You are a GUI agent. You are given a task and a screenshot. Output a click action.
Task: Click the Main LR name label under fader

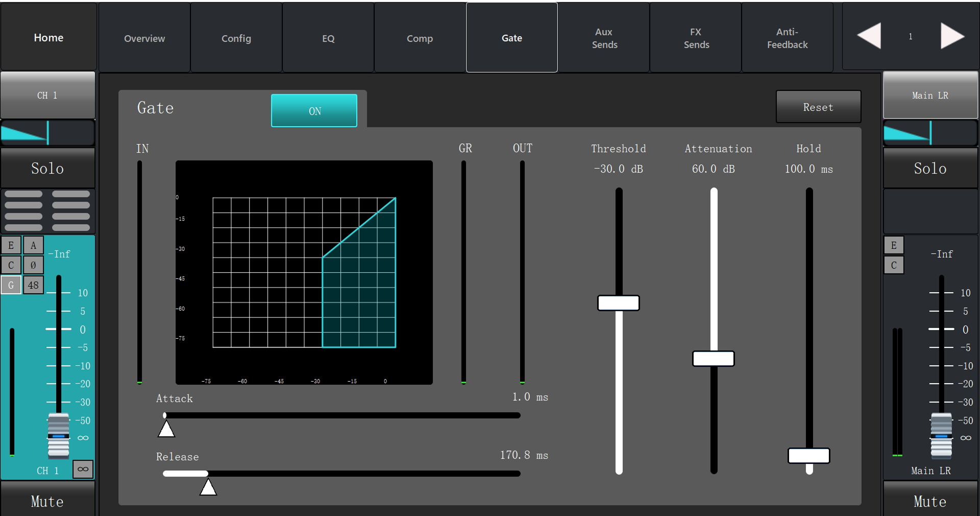click(931, 471)
